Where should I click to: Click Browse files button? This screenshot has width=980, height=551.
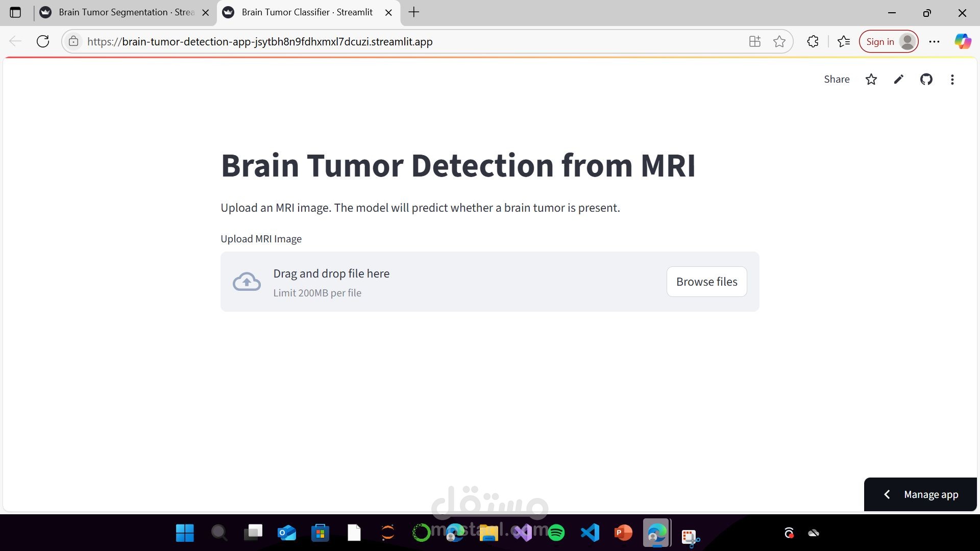coord(706,282)
